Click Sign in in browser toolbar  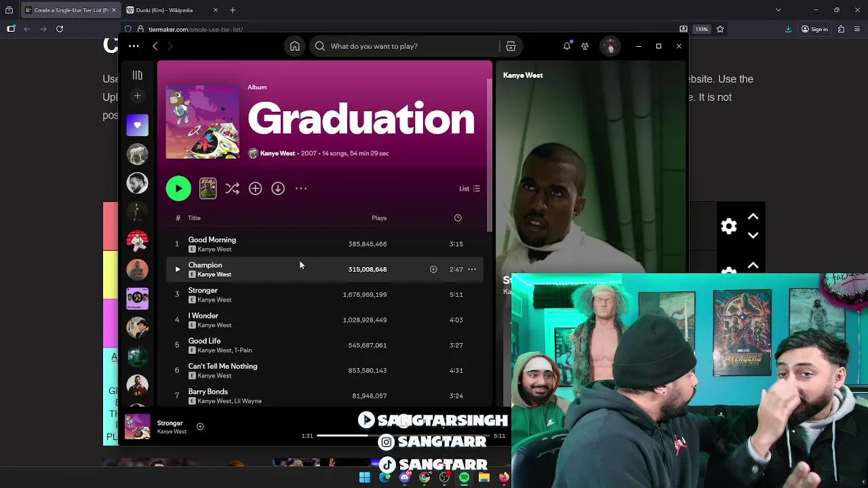pyautogui.click(x=814, y=29)
